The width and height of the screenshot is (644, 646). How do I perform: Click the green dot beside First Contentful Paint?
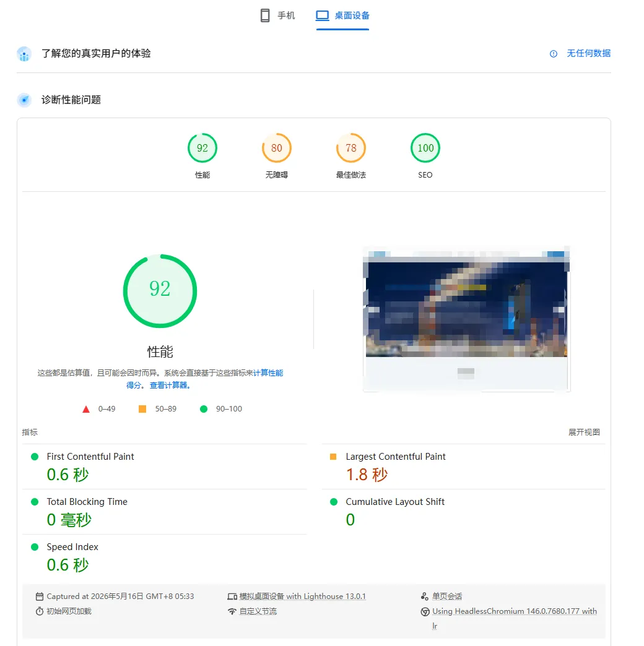(35, 457)
